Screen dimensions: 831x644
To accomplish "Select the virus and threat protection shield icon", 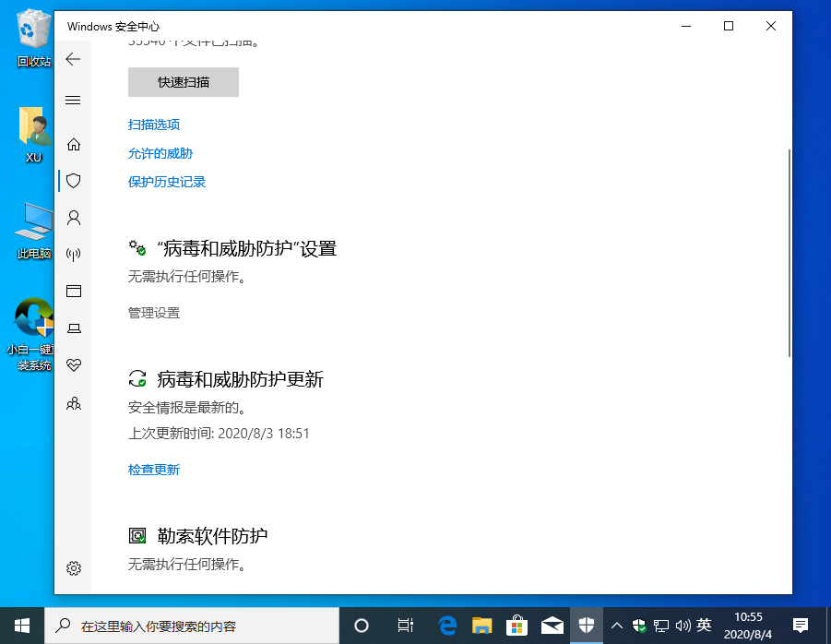I will pos(73,180).
